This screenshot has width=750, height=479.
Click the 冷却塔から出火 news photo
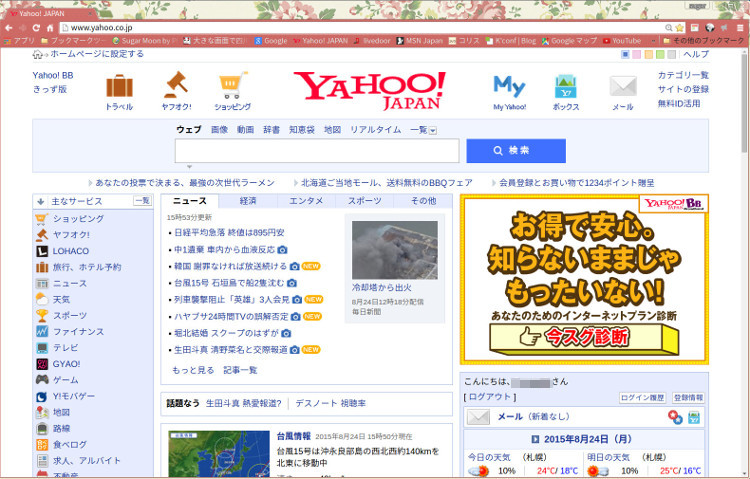point(395,250)
